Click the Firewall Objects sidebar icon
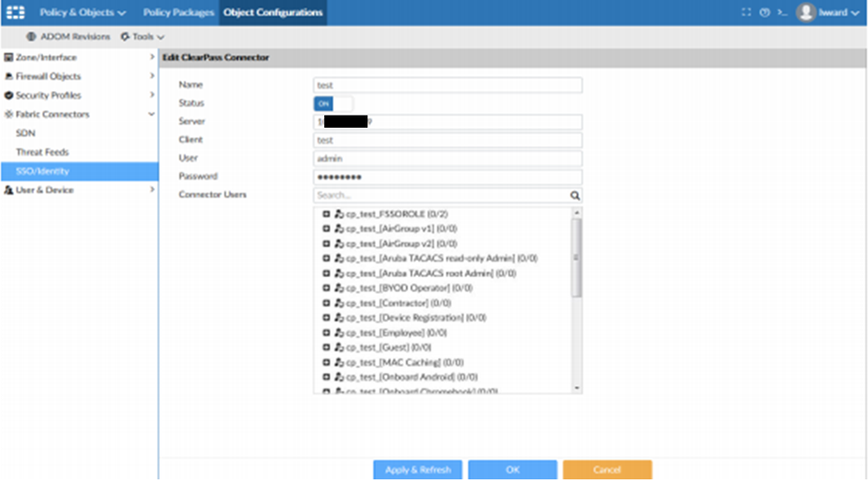868x483 pixels. click(8, 76)
